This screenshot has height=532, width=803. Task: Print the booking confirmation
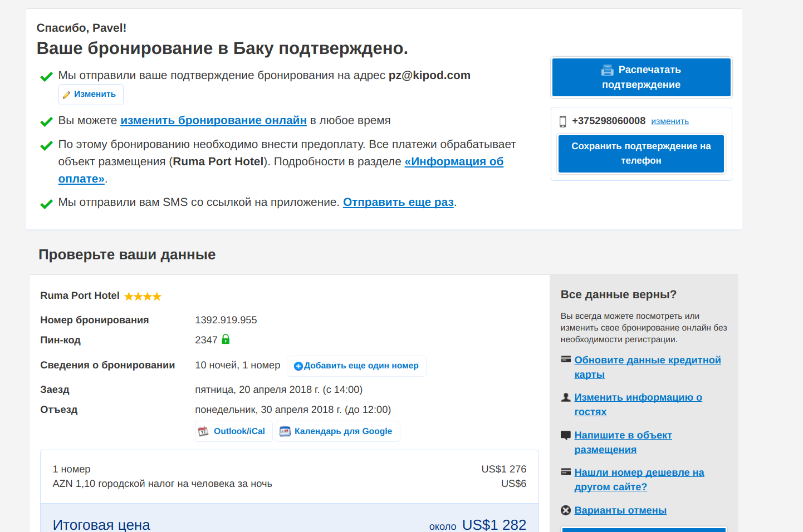tap(641, 77)
